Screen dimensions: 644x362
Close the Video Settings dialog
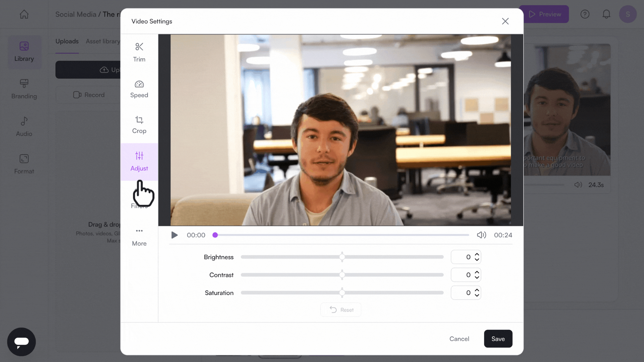[505, 21]
